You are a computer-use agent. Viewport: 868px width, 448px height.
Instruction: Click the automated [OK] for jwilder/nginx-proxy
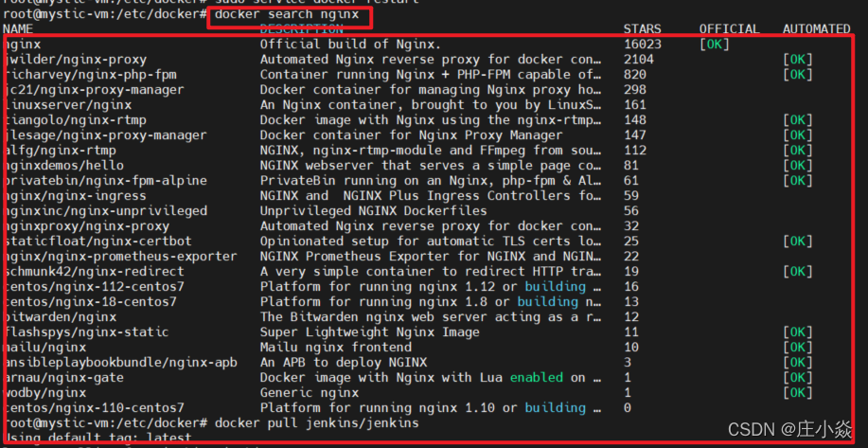click(798, 60)
